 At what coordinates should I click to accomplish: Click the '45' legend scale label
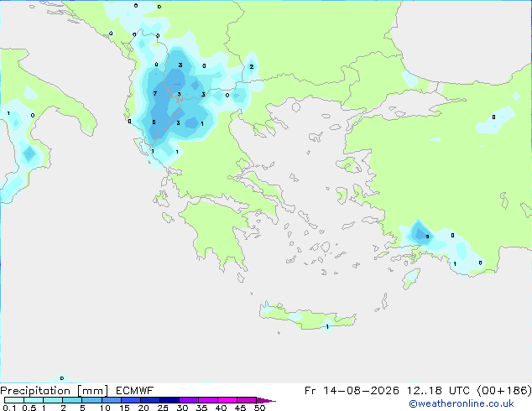(240, 408)
